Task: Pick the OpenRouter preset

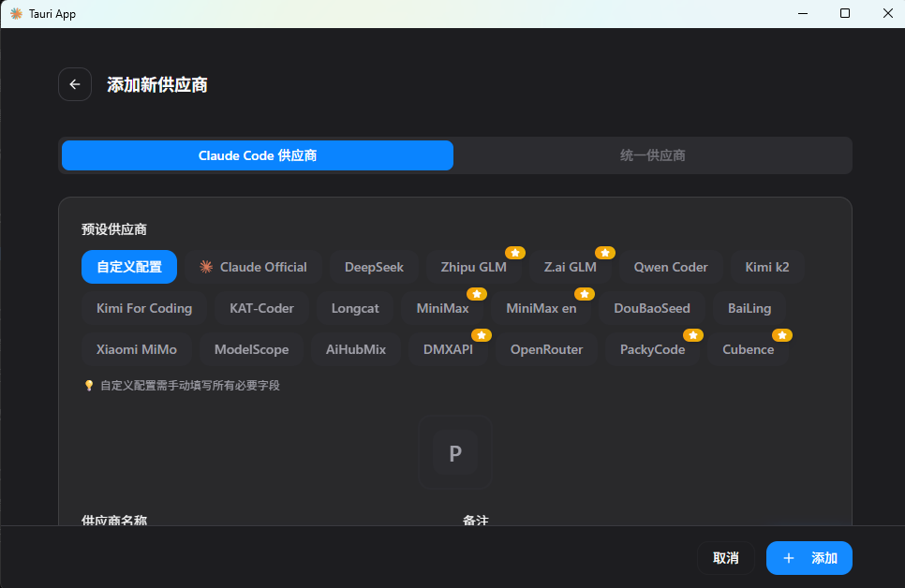Action: pos(546,349)
